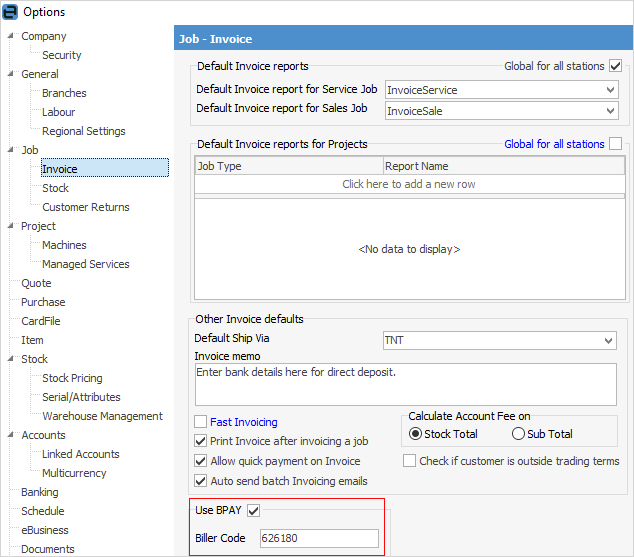Open the Sales Job invoice report dropdown

coord(611,110)
